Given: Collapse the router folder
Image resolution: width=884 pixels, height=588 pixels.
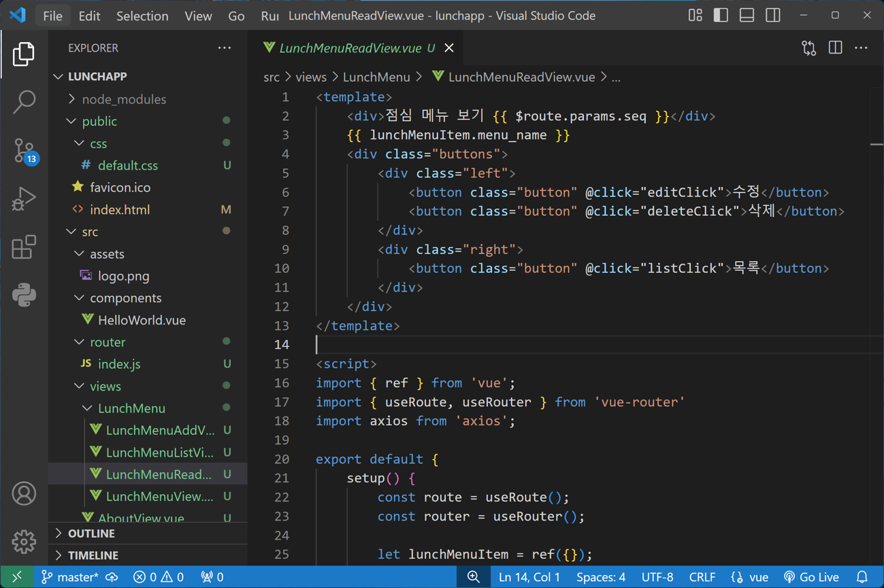Looking at the screenshot, I should [x=148, y=342].
